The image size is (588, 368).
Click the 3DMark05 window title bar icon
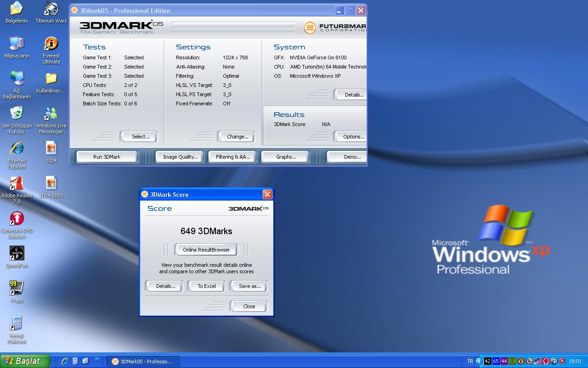(x=74, y=10)
